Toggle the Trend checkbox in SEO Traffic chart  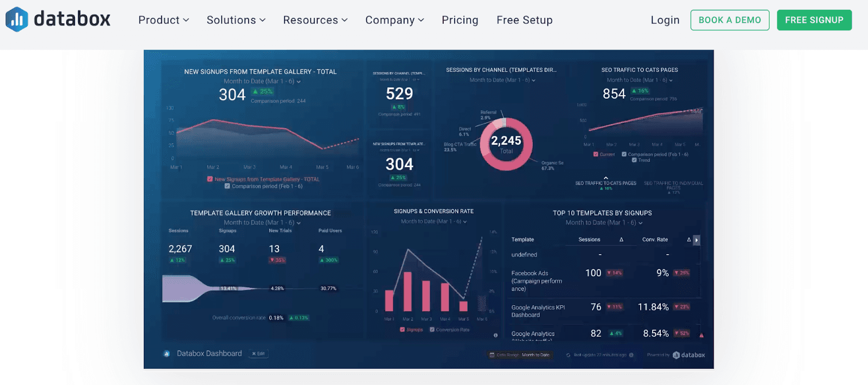pos(634,160)
